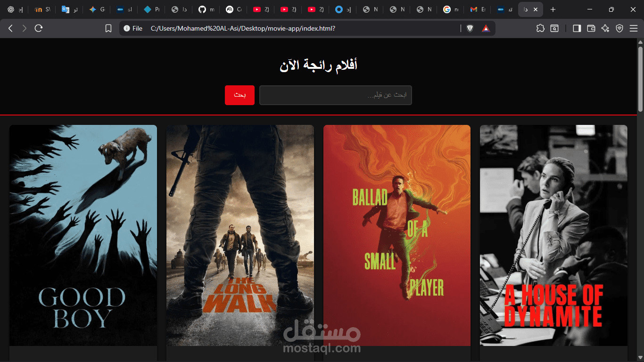The width and height of the screenshot is (644, 362).
Task: Switch to the GitHub tab
Action: click(x=206, y=9)
